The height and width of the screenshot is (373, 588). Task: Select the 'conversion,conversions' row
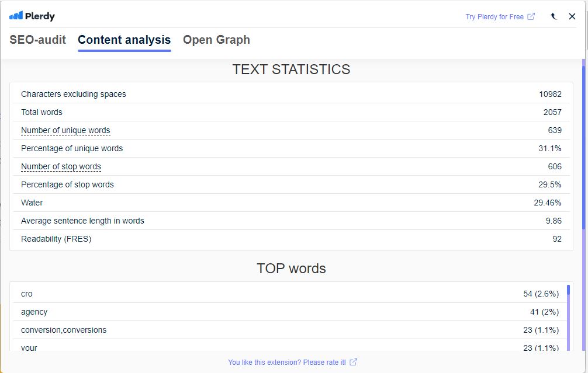click(x=289, y=330)
